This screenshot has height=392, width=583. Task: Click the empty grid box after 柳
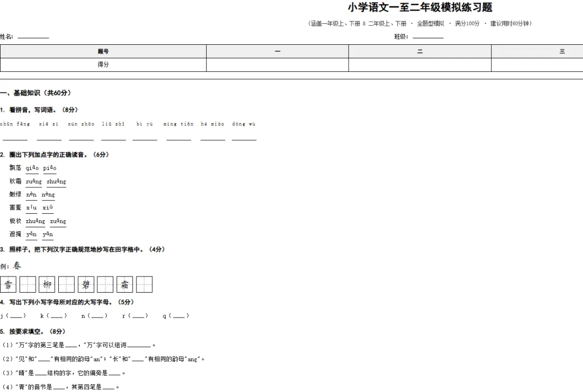pos(66,285)
